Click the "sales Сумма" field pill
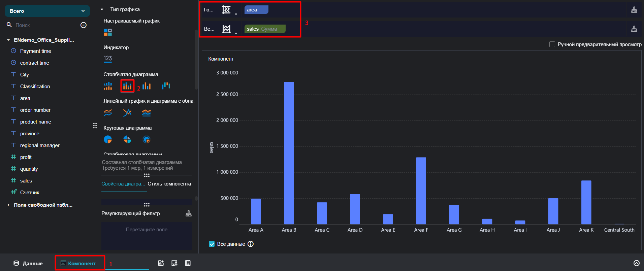Screen dimensions: 644x271 coord(265,29)
